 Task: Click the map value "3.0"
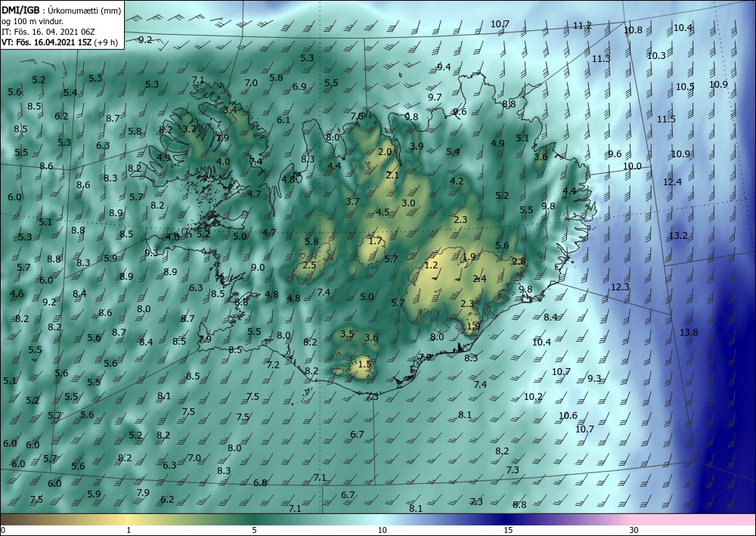pos(408,203)
